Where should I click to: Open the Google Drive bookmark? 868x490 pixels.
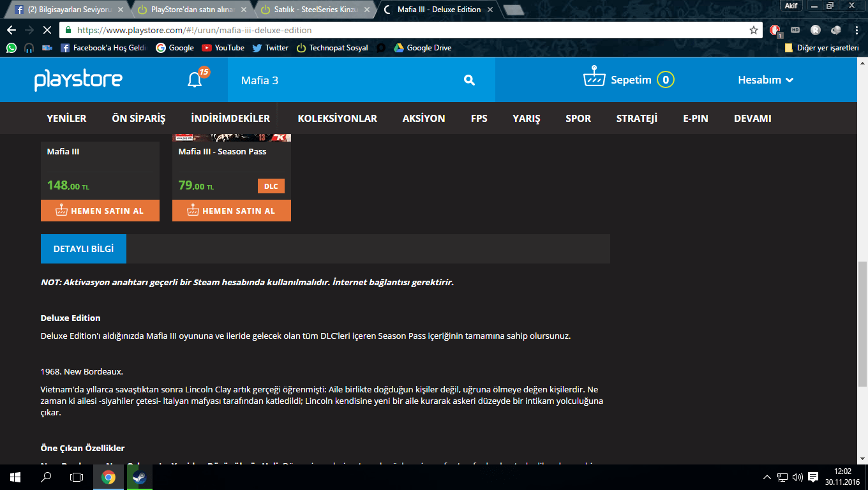click(x=423, y=48)
